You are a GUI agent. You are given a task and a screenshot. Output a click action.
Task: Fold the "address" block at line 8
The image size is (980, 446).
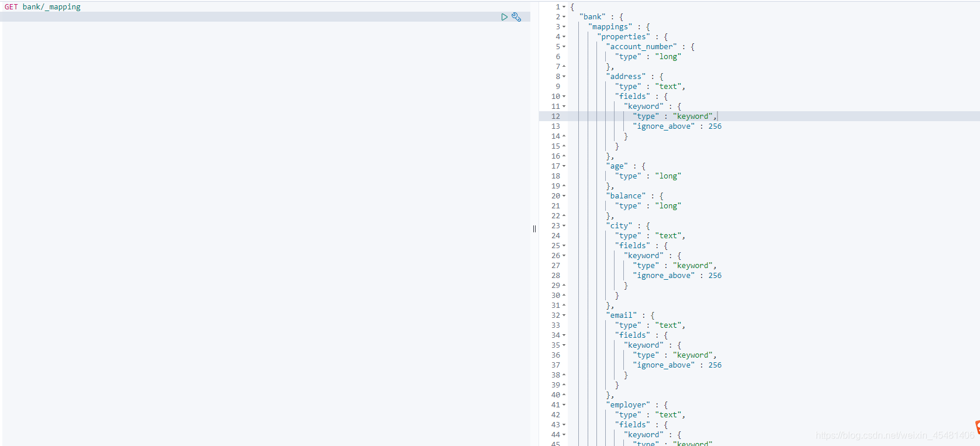[564, 77]
